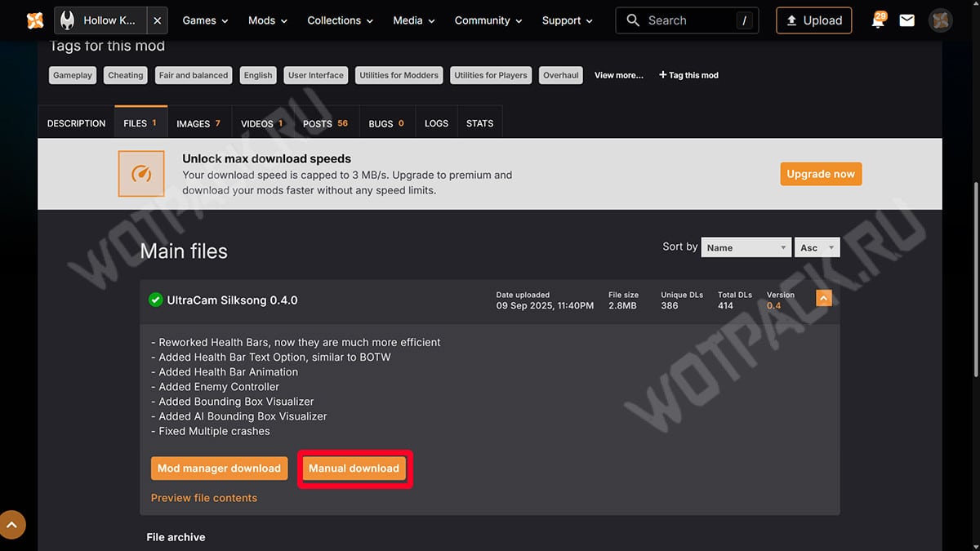Click Tag this mod link
980x551 pixels.
(688, 75)
